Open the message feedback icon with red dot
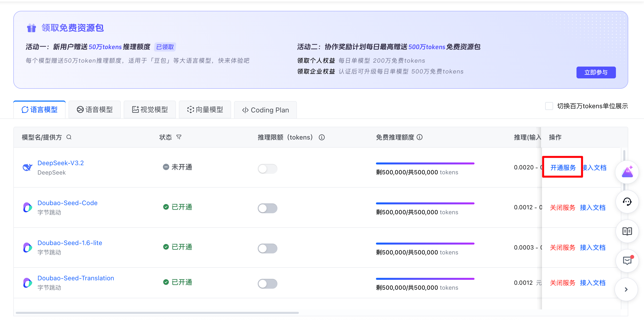The width and height of the screenshot is (644, 320). [x=627, y=261]
